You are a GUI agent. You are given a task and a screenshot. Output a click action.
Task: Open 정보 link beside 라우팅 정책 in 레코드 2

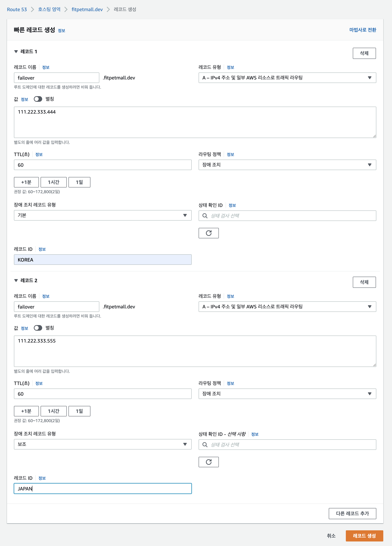(x=230, y=383)
